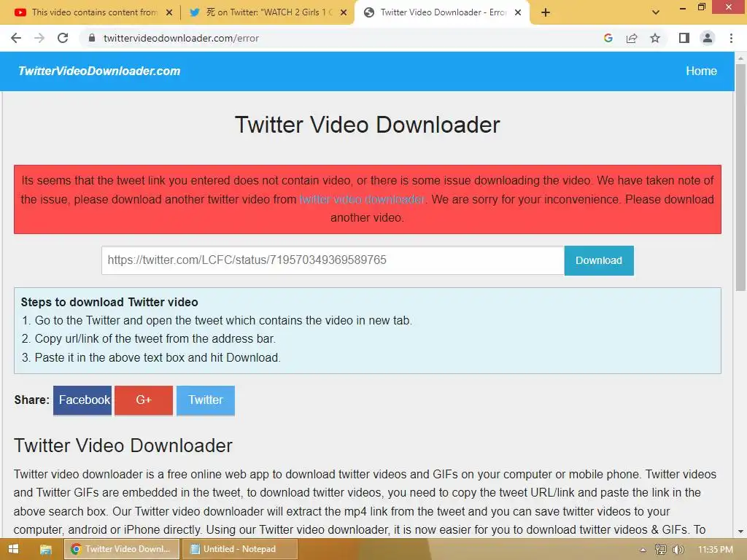Click the main 'Twitter Video Downloader' title
Screen dimensions: 747x560
tap(368, 125)
